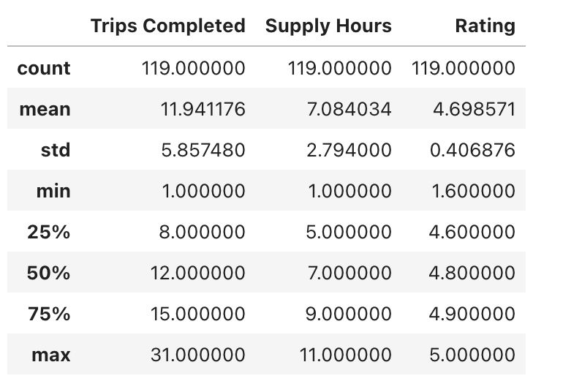Screen dimensions: 563x392
Task: Select the Supply Hours max value 11.000000
Action: click(345, 355)
